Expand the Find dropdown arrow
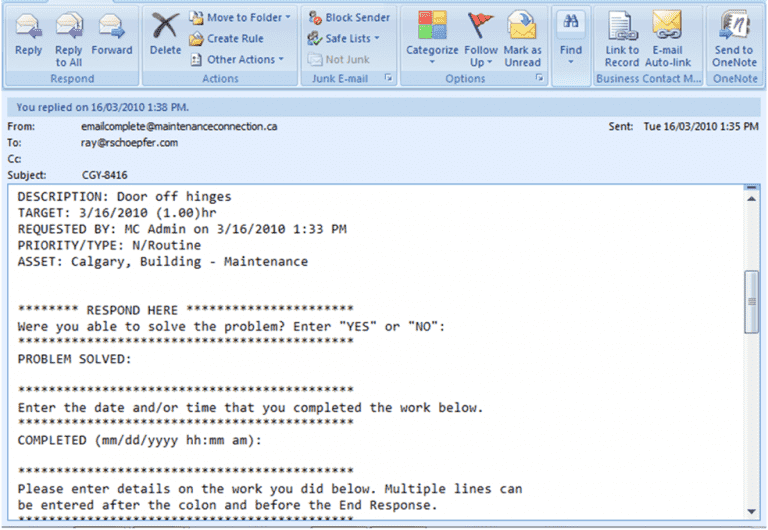The height and width of the screenshot is (530, 768). click(x=571, y=62)
